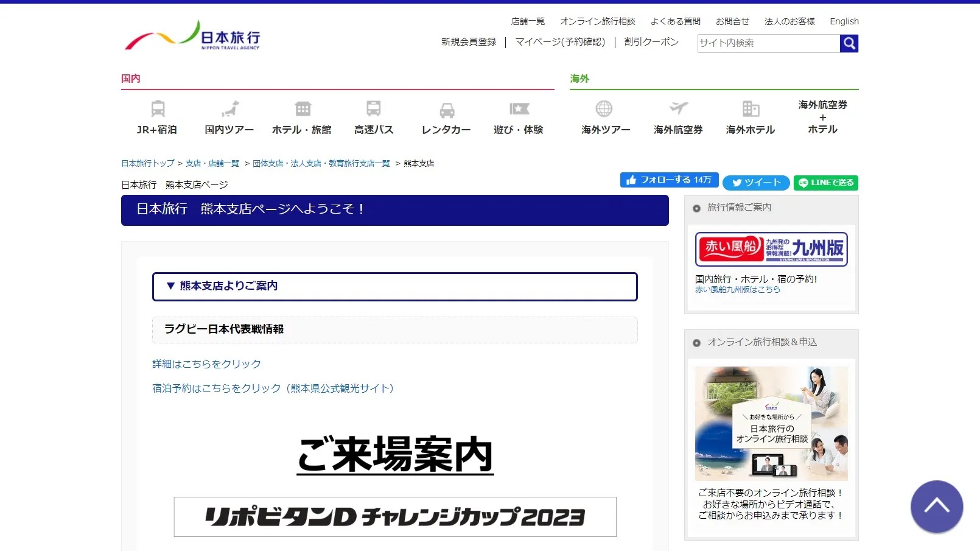
Task: Select 海外航空券 airplane icon
Action: coord(678,108)
